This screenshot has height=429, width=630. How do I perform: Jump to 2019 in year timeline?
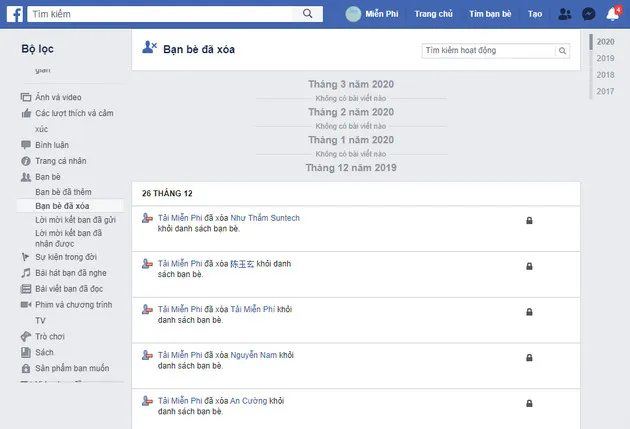pos(605,58)
